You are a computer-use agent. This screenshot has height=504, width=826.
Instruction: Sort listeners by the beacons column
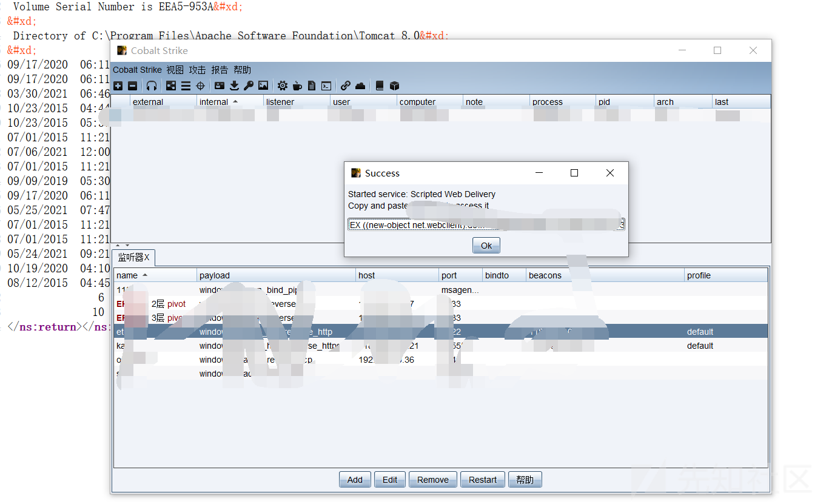coord(605,275)
